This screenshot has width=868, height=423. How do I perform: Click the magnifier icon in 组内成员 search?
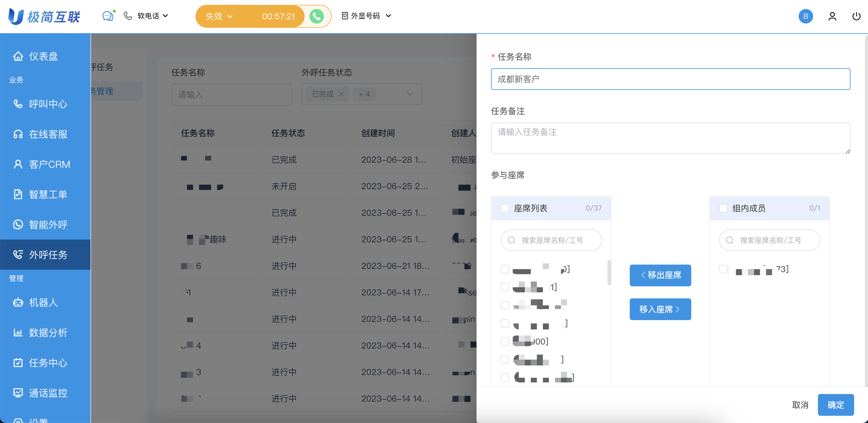click(730, 240)
